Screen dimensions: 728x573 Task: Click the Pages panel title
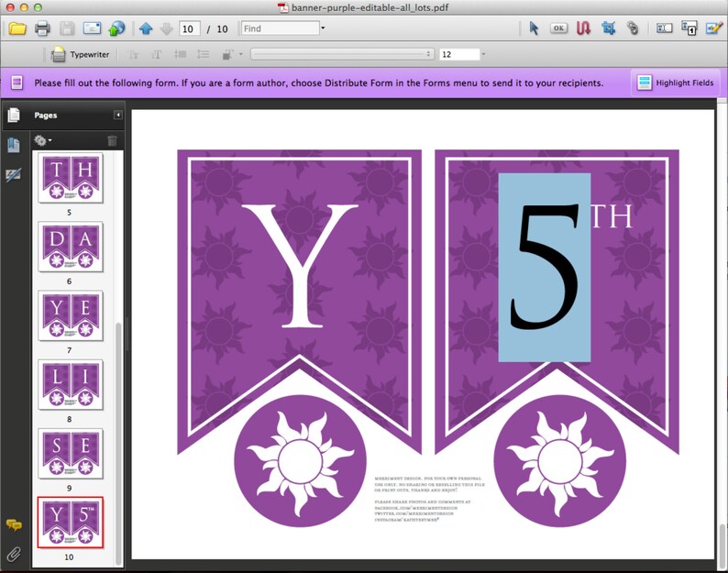[x=46, y=116]
